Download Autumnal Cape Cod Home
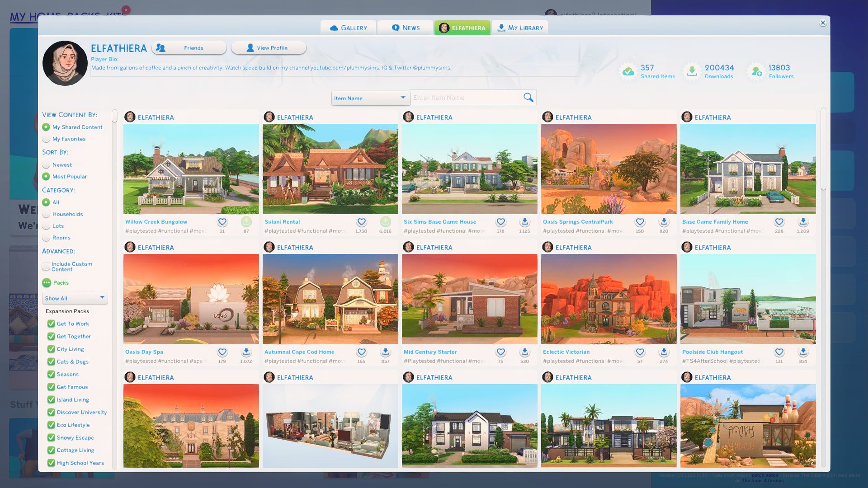Image resolution: width=868 pixels, height=488 pixels. coord(385,352)
